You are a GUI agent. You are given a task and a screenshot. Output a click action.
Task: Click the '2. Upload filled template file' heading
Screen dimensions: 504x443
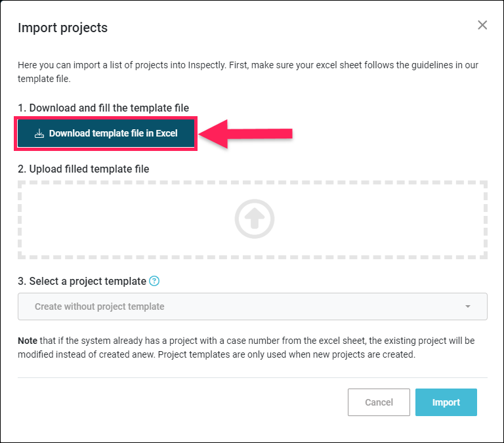[x=83, y=169]
